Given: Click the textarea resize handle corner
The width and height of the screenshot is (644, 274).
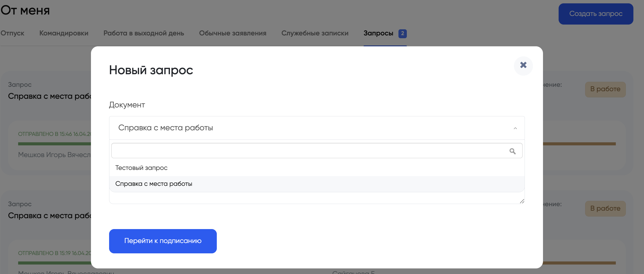Looking at the screenshot, I should coord(522,201).
